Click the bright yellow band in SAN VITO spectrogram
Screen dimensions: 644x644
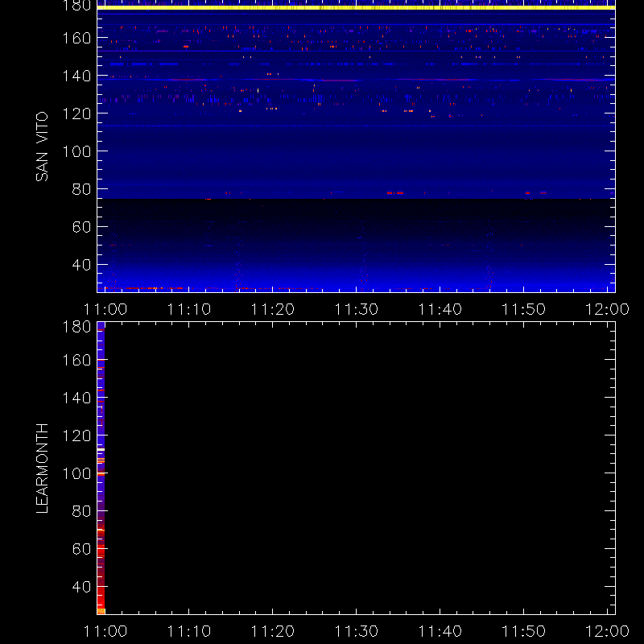pyautogui.click(x=356, y=7)
